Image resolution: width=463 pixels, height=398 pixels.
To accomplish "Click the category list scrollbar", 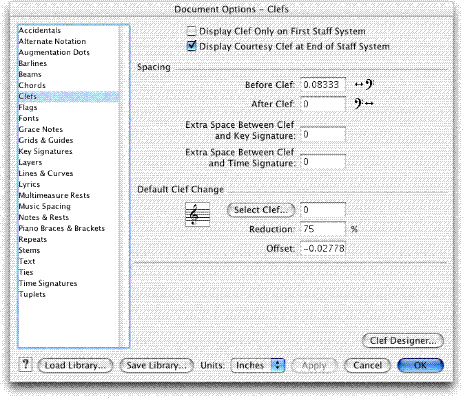I will [124, 186].
